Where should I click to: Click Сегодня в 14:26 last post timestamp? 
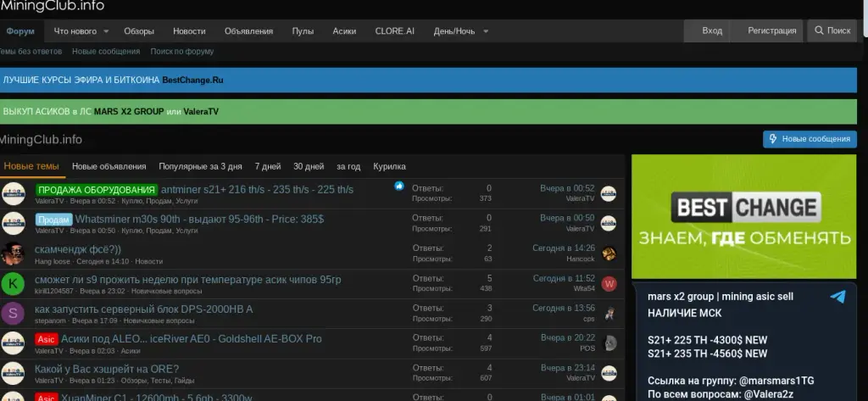point(564,248)
